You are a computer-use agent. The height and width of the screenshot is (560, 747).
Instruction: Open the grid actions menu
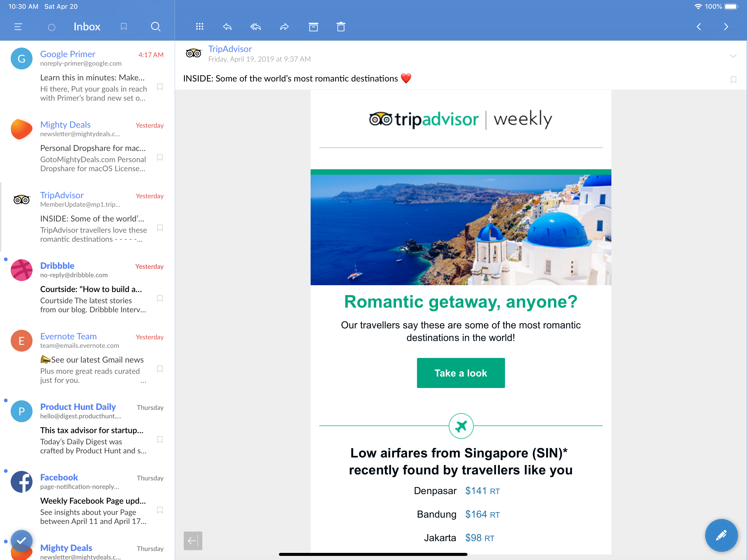pyautogui.click(x=200, y=27)
